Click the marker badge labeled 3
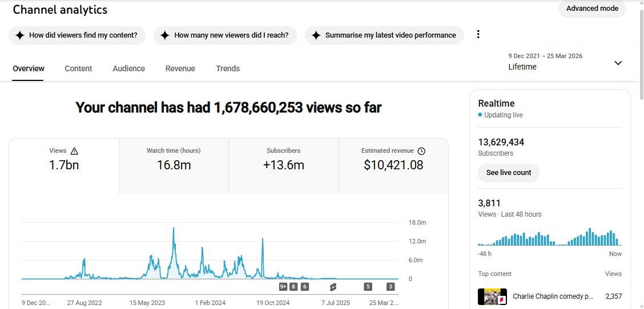644x309 pixels. pos(391,287)
